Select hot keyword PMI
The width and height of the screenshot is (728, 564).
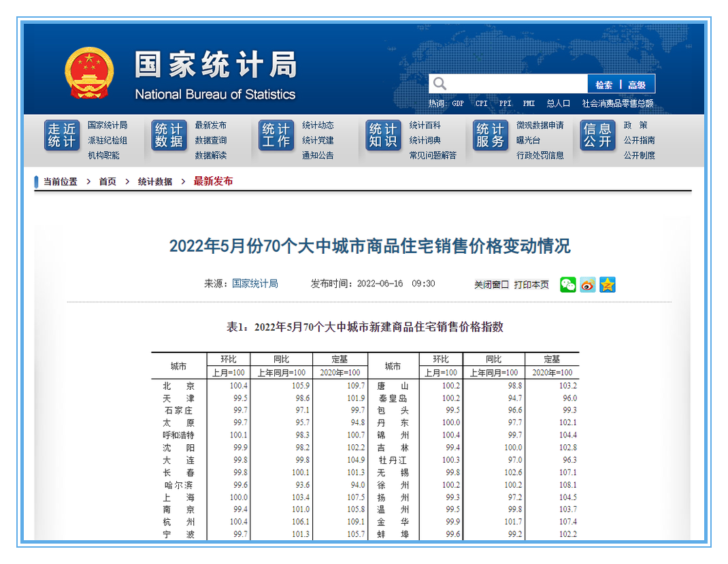529,103
